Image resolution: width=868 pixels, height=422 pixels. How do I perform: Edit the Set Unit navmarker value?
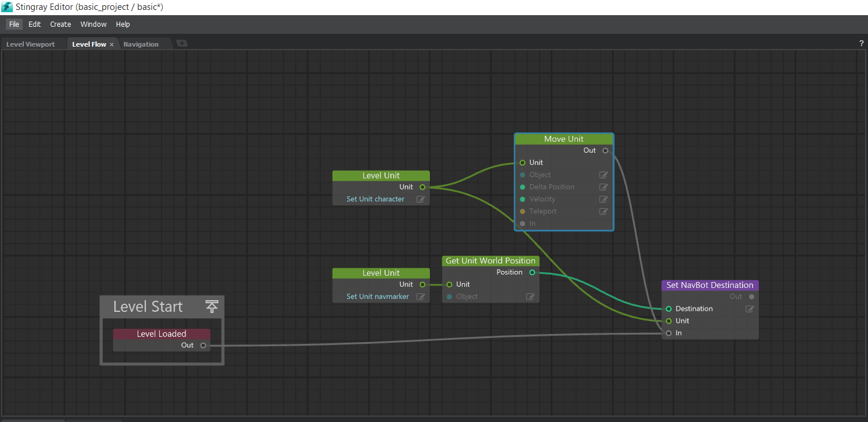coord(421,296)
